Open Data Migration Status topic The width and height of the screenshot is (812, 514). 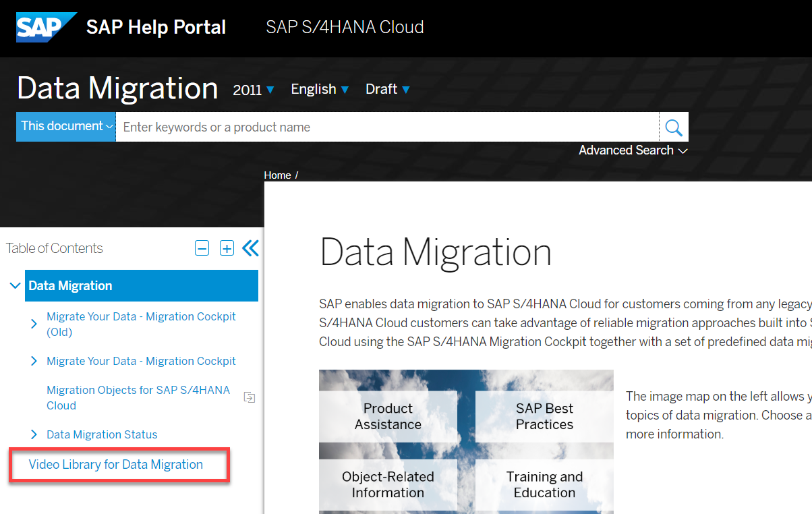point(102,435)
